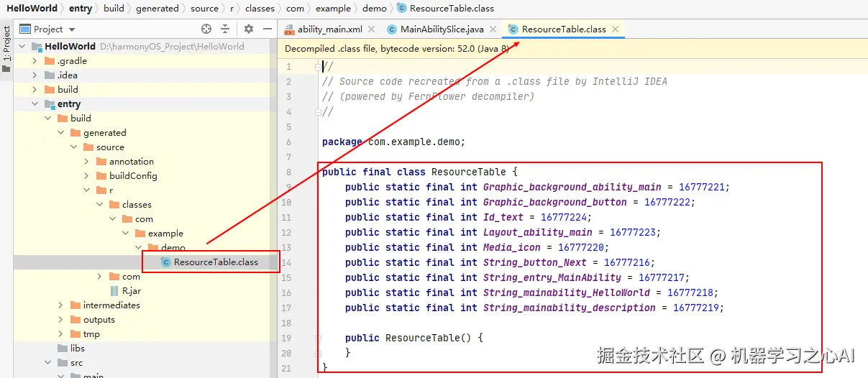Collapse the classes folder arrow
Screen dimensions: 868x378
click(99, 205)
